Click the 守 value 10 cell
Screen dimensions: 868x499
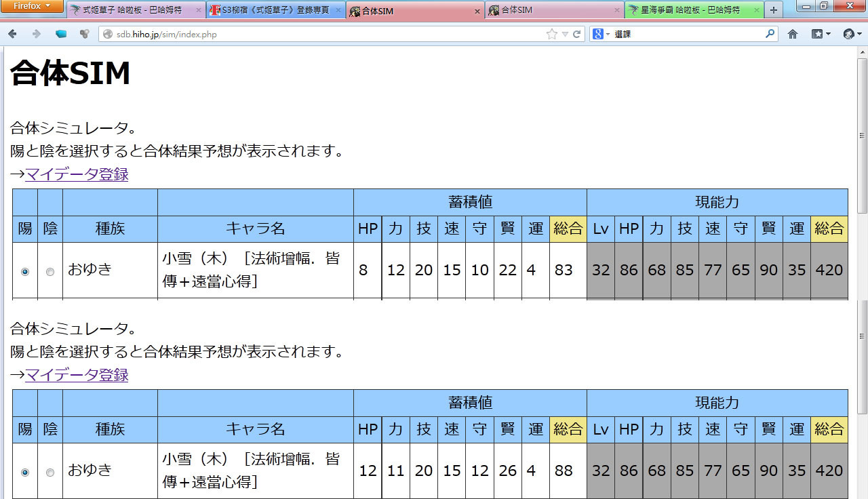(x=480, y=271)
